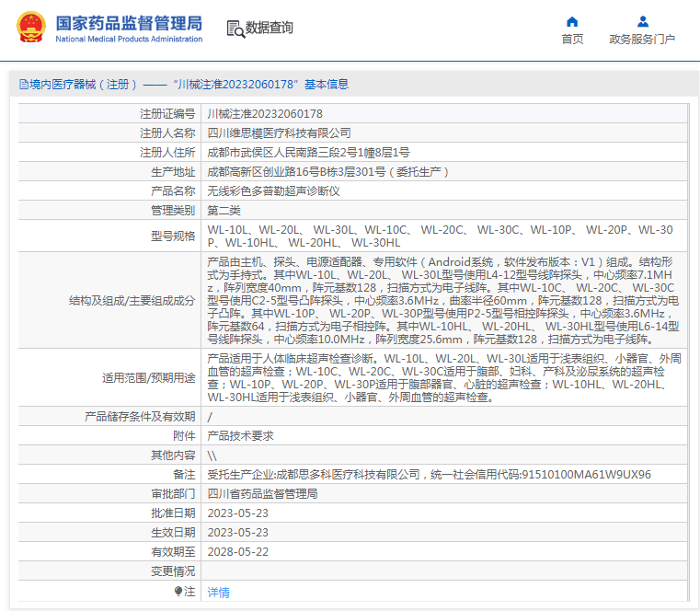700x611 pixels.
Task: Open the 数据查询 text link
Action: (x=270, y=29)
